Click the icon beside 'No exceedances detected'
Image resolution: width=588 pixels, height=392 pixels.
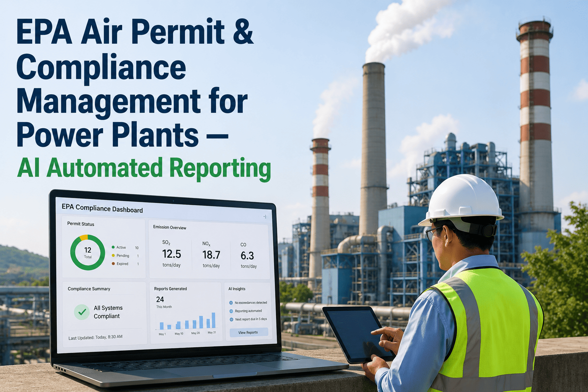click(x=231, y=302)
